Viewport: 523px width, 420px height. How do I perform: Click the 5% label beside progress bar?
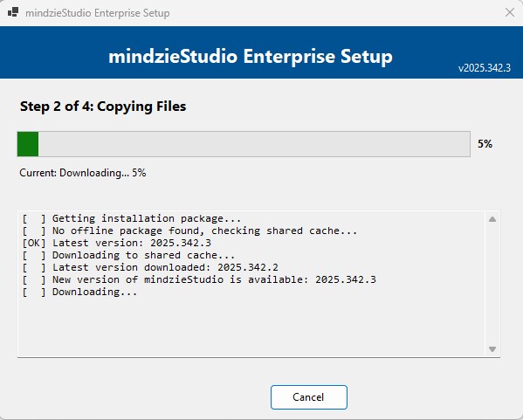tap(485, 144)
